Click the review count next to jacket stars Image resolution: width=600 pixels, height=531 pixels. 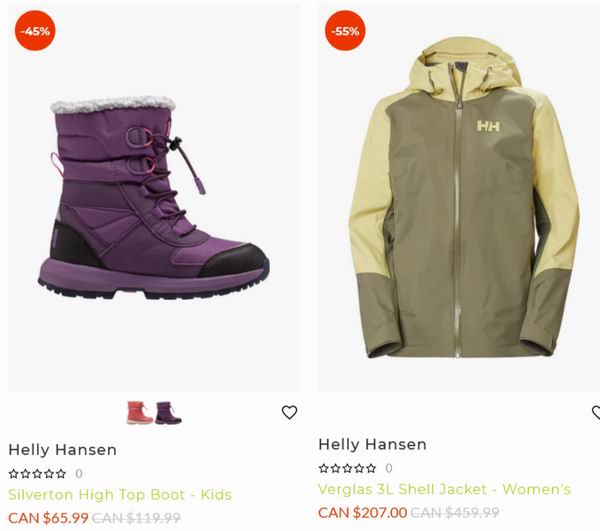389,468
